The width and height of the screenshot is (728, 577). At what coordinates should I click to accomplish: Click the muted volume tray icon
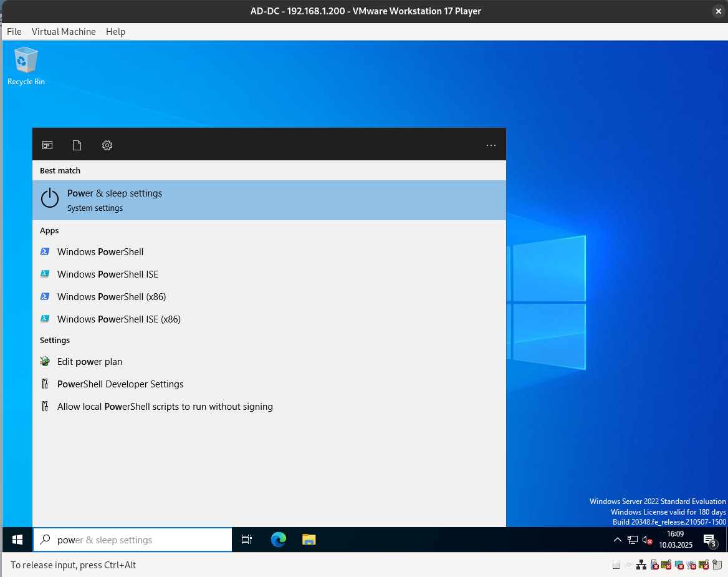[647, 540]
